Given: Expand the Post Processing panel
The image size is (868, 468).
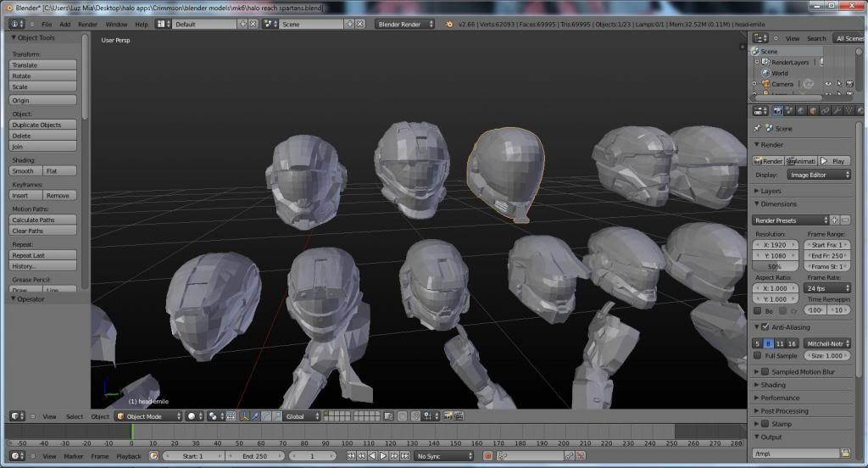Looking at the screenshot, I should 784,411.
